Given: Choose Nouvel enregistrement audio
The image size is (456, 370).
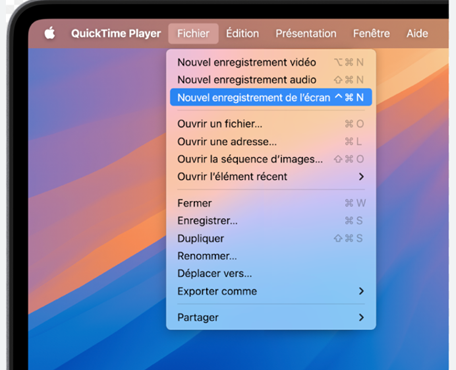Looking at the screenshot, I should coord(271,80).
